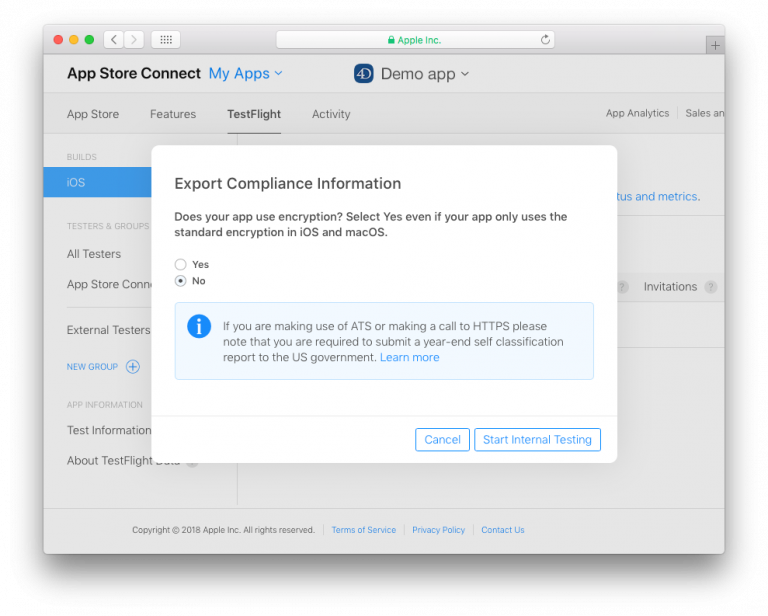Open App Analytics link

637,113
